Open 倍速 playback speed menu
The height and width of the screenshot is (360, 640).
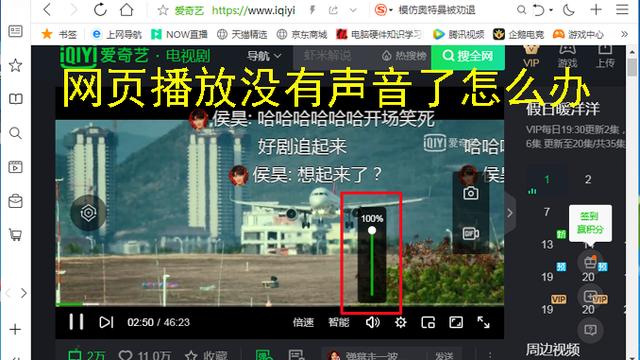pyautogui.click(x=303, y=322)
